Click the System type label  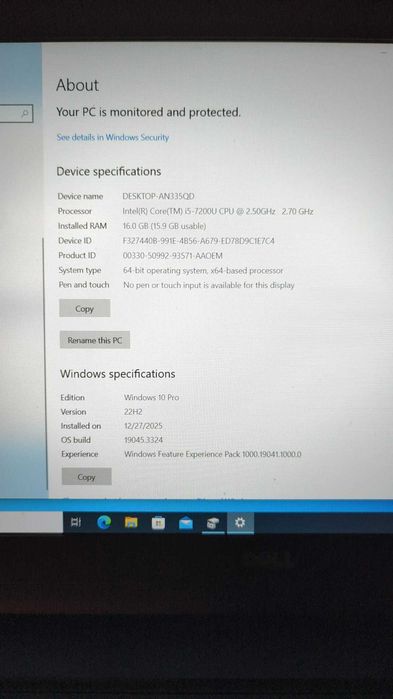80,270
